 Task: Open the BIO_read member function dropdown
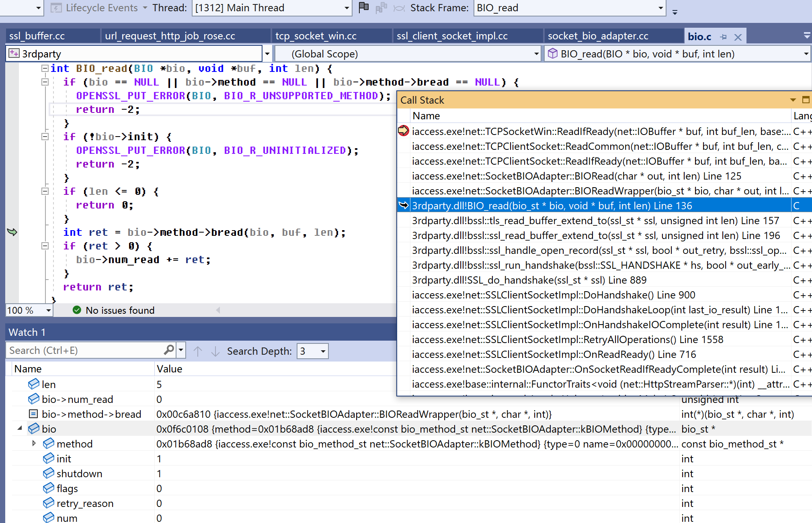point(806,54)
